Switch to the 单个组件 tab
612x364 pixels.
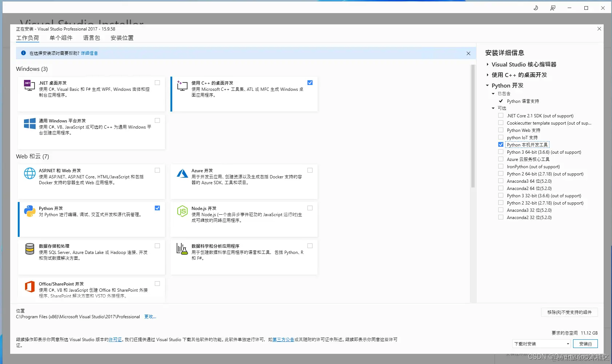[61, 38]
